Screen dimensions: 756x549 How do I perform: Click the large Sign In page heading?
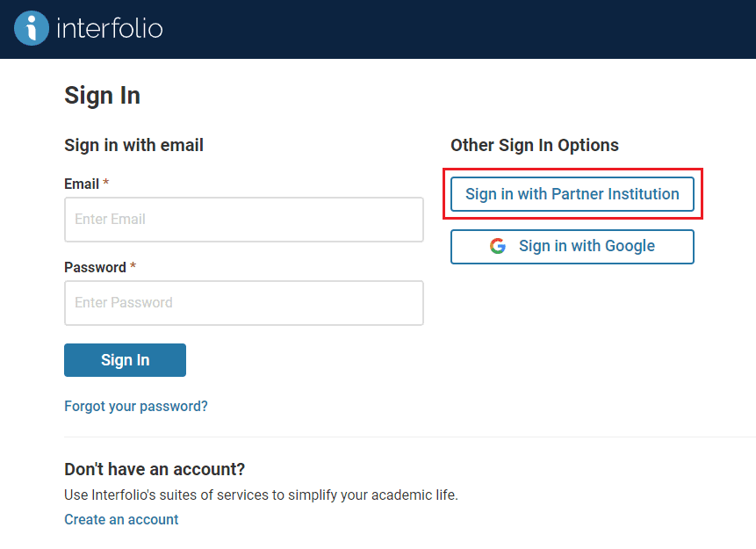[x=102, y=96]
